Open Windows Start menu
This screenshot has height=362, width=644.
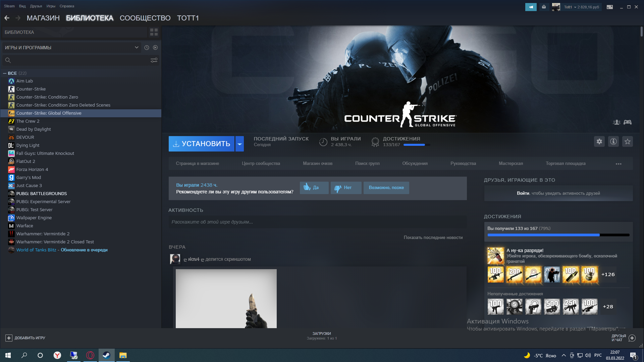pos(8,355)
